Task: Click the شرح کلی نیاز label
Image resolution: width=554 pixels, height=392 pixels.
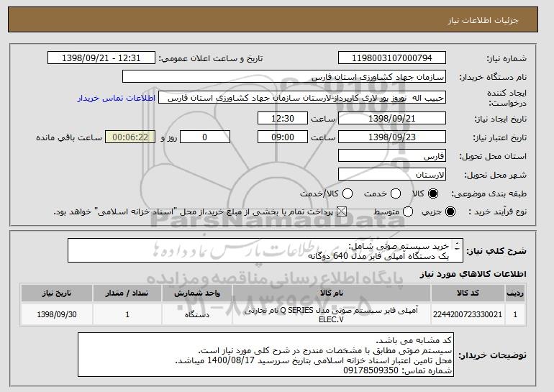Action: coord(496,251)
